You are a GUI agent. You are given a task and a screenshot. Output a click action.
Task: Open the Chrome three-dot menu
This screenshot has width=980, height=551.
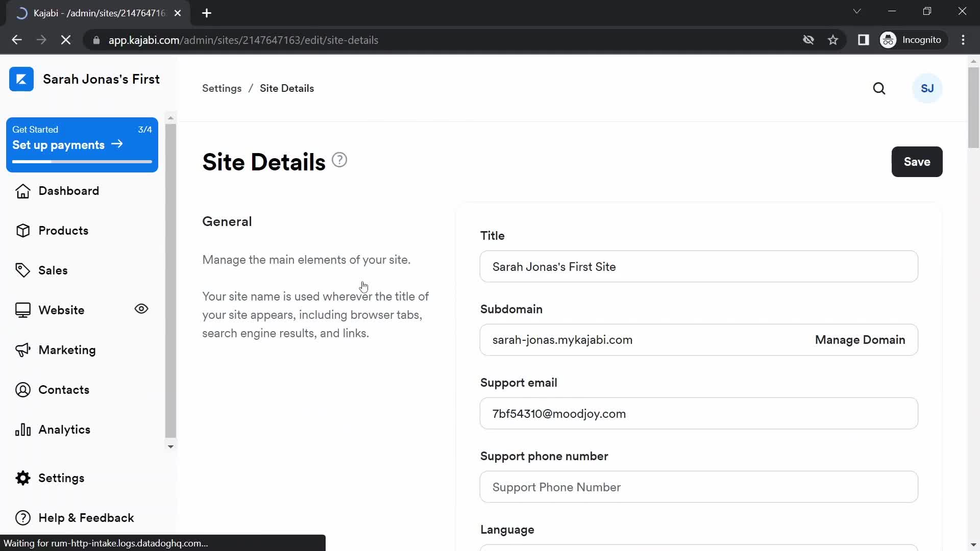pyautogui.click(x=963, y=40)
